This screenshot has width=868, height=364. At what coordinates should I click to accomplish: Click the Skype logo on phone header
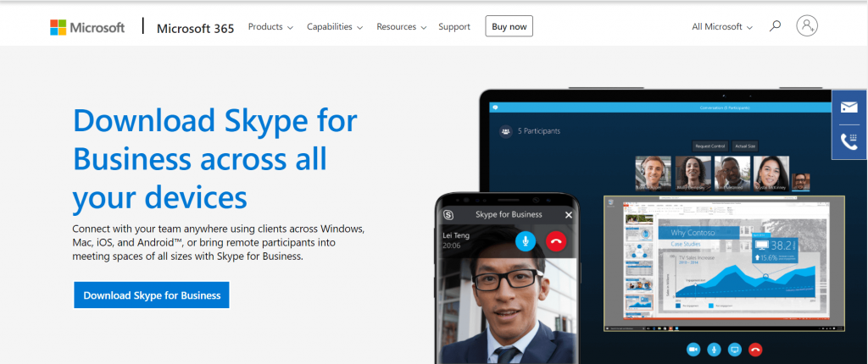pos(448,215)
